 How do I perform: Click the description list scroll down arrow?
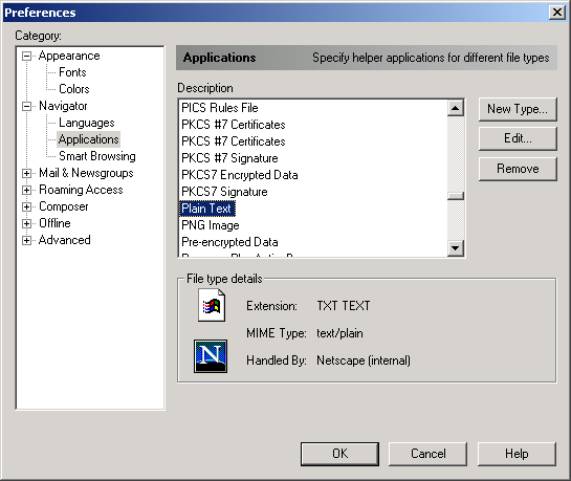pyautogui.click(x=455, y=249)
